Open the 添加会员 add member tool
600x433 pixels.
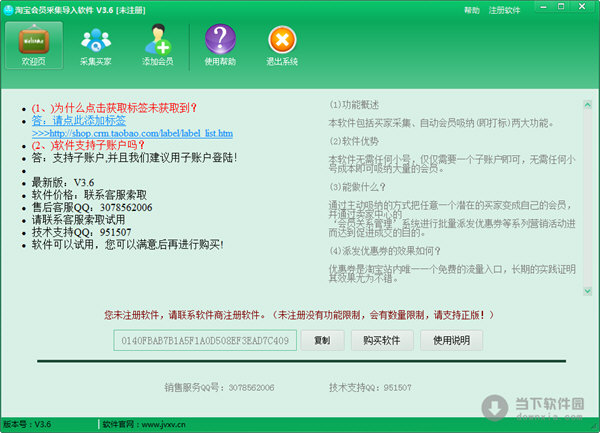[x=158, y=46]
